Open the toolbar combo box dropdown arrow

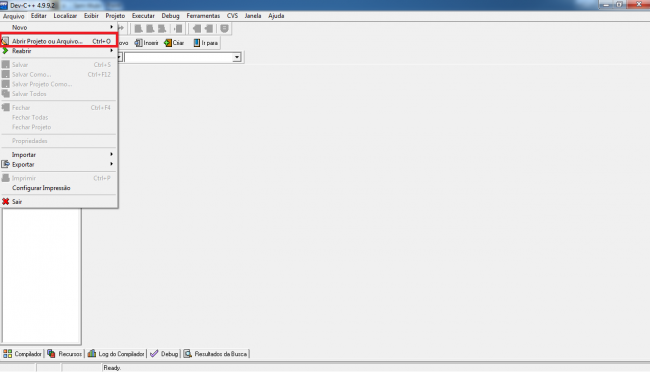tap(237, 57)
